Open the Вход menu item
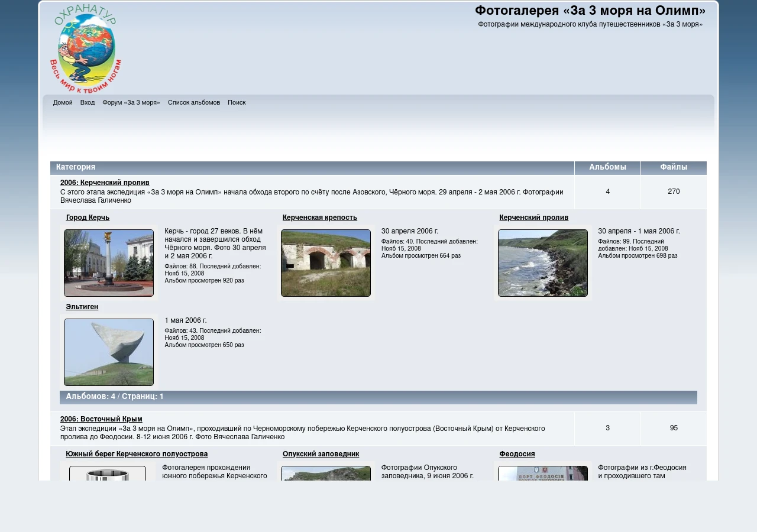Viewport: 757px width, 532px height. click(x=88, y=102)
